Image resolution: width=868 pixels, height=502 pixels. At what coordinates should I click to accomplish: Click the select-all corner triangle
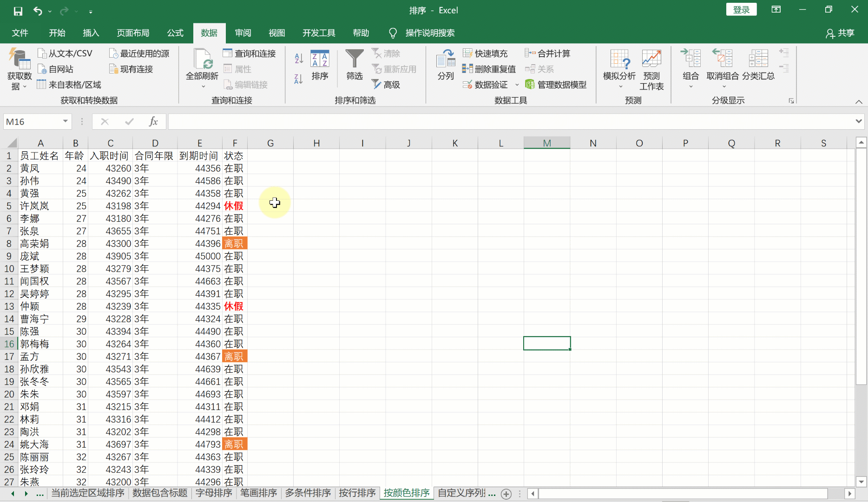(12, 143)
